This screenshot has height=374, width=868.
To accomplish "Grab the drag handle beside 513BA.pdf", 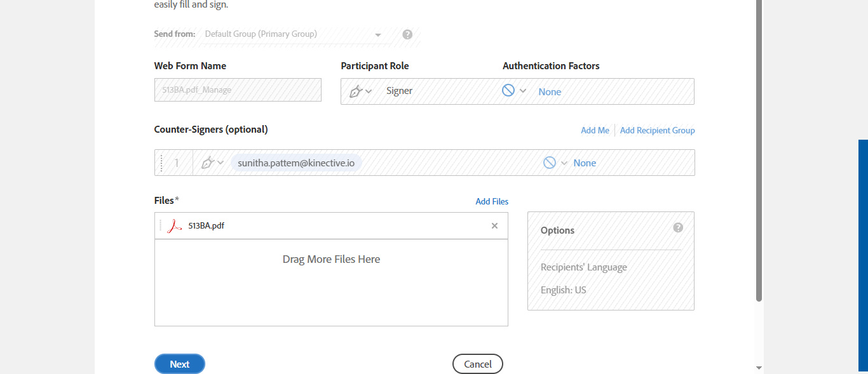I will (161, 226).
